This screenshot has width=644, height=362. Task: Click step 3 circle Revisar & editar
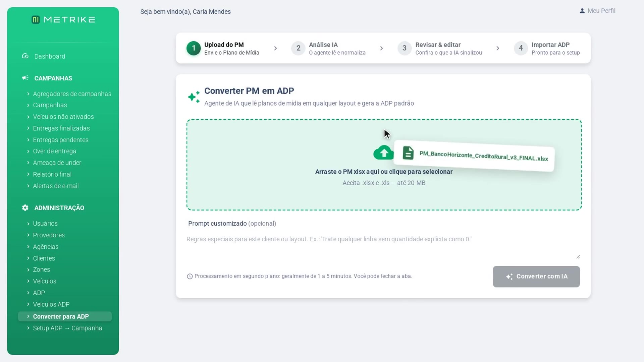405,48
